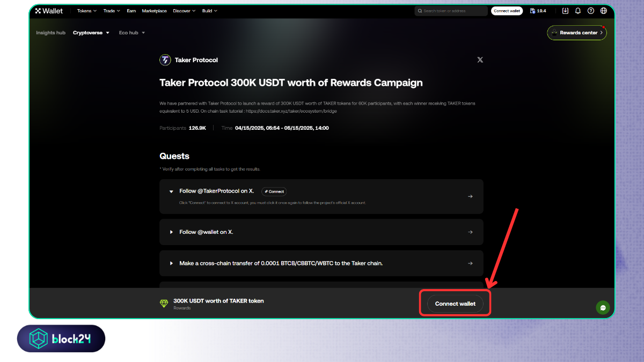
Task: Open the help question mark icon
Action: tap(591, 11)
